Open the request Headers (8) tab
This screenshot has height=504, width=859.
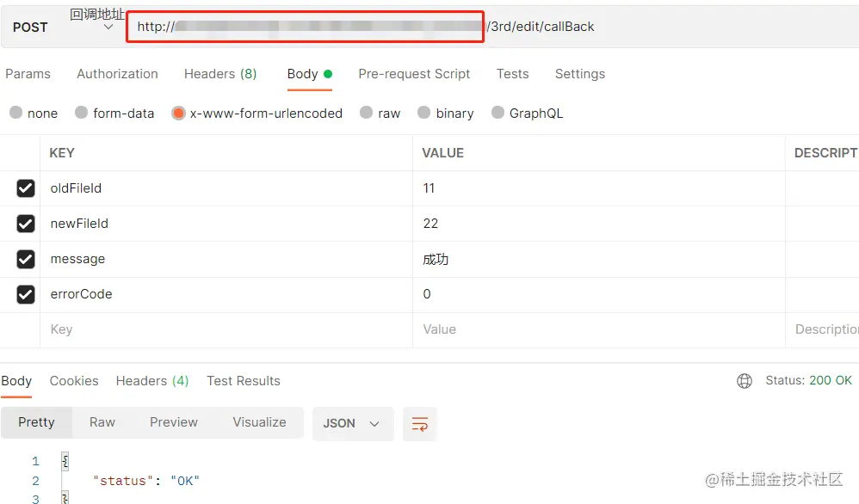point(220,74)
